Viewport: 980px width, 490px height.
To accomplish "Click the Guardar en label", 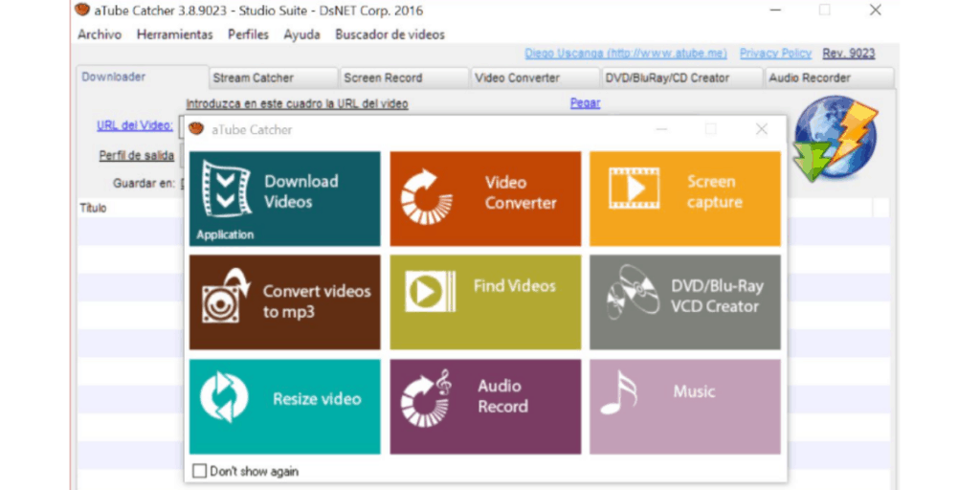I will tap(145, 184).
